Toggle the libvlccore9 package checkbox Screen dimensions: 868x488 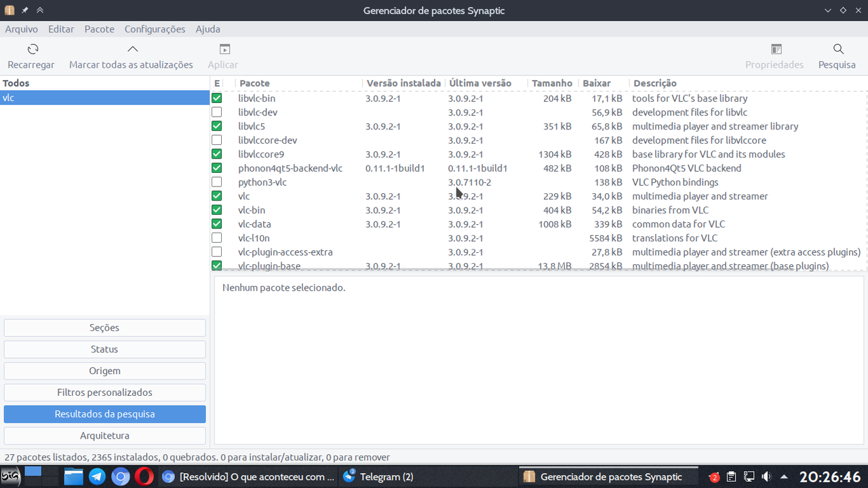[217, 154]
